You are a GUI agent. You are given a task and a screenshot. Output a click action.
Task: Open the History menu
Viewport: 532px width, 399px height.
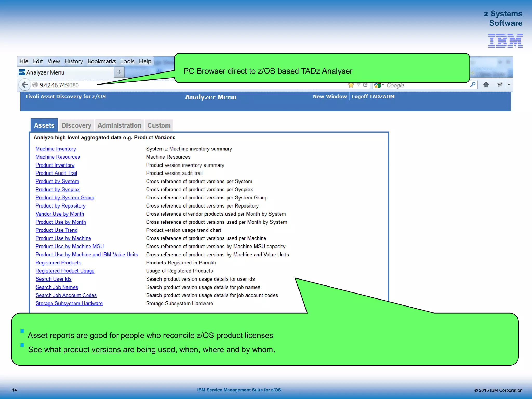click(x=74, y=61)
